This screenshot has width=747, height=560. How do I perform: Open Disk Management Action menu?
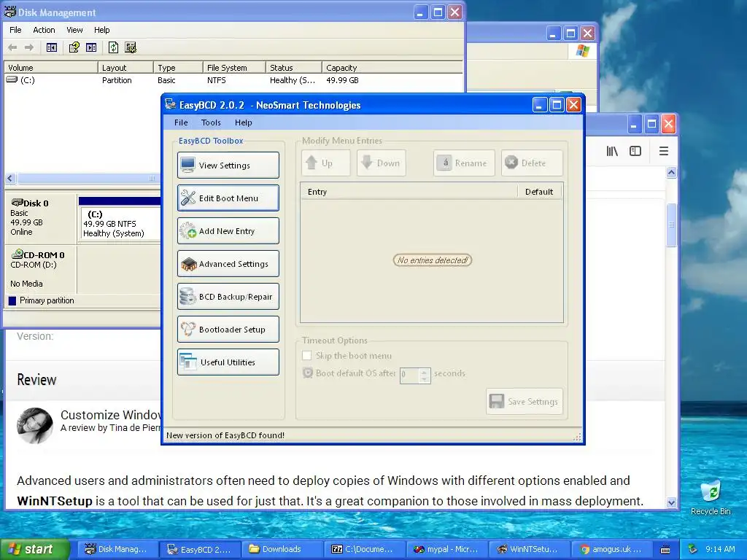point(44,30)
